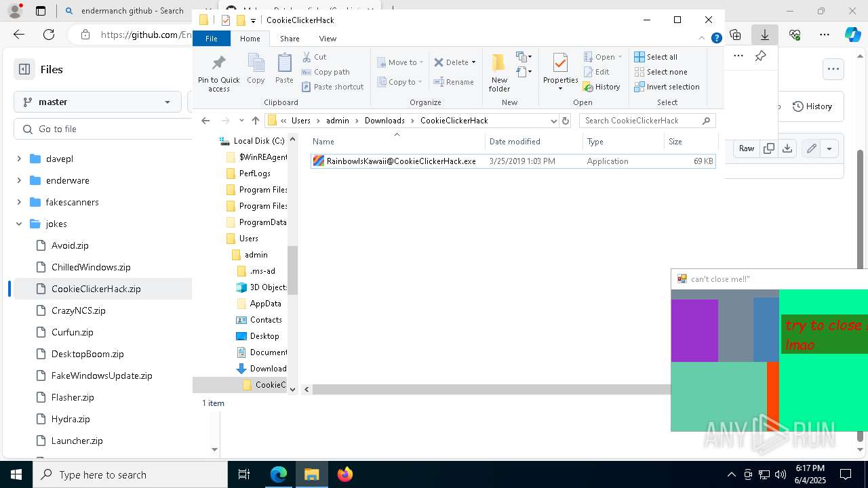Refresh the Explorer address bar

[x=566, y=121]
